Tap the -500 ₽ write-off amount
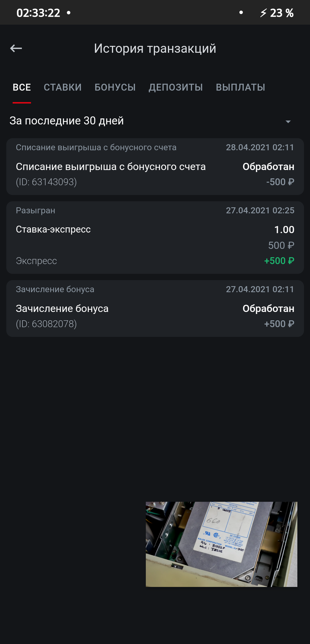This screenshot has height=644, width=310. (x=280, y=182)
